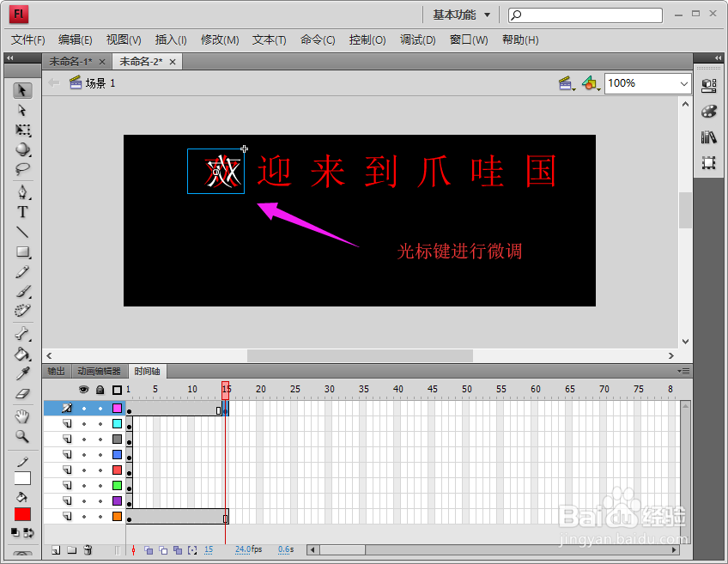Choose the Brush tool
The height and width of the screenshot is (564, 728).
pos(22,291)
